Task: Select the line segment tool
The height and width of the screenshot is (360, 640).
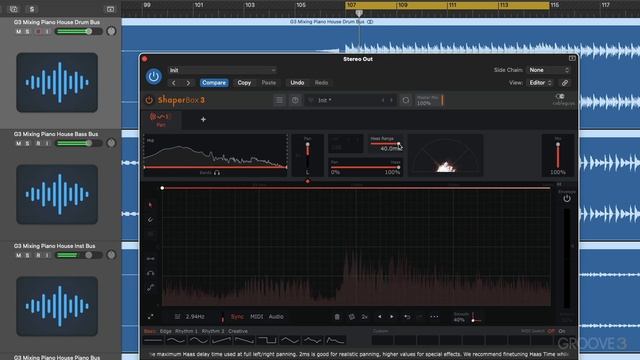Action: (150, 259)
